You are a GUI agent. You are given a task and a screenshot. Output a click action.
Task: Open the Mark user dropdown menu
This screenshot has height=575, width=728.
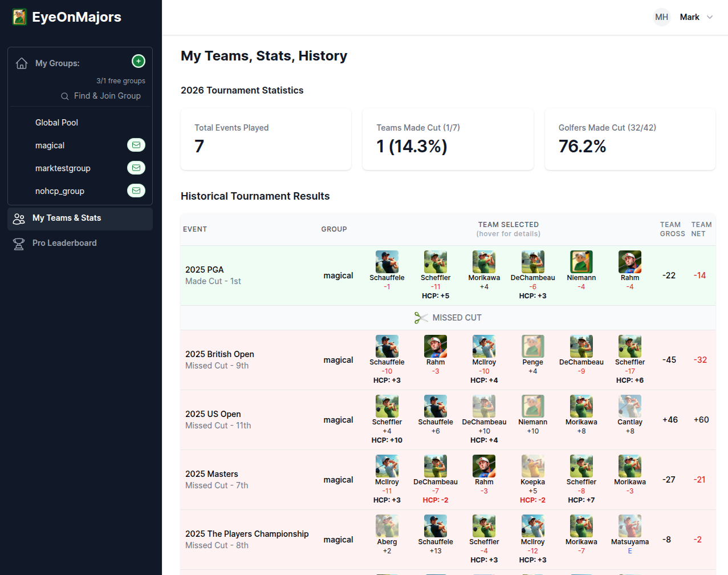coord(696,17)
